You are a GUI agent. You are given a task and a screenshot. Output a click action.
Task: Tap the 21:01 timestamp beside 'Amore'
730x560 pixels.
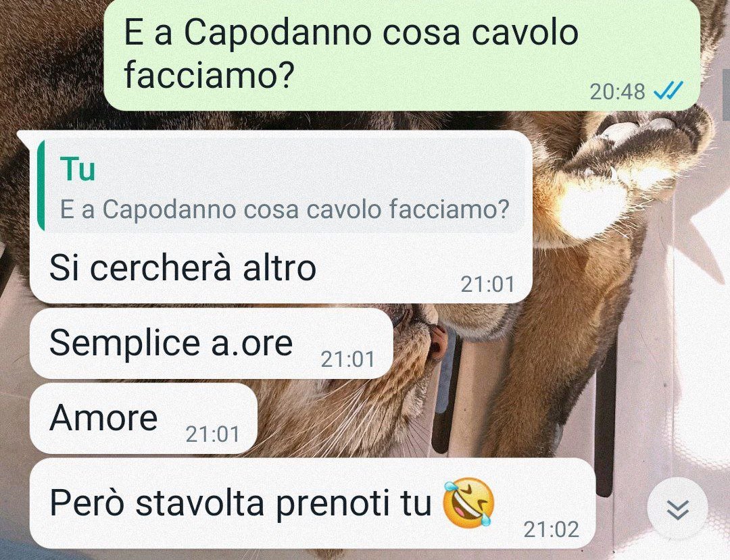point(212,434)
